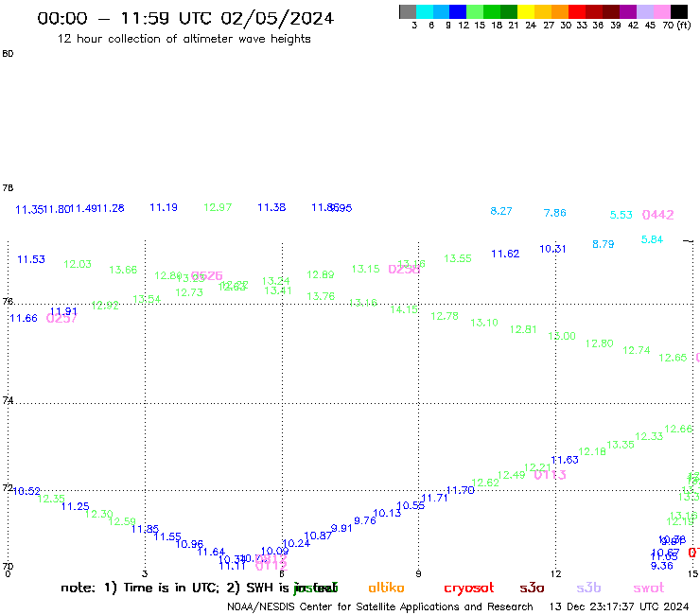Click the 'cryosat' satellite label
Viewport: 700px width, 615px height.
(x=469, y=589)
